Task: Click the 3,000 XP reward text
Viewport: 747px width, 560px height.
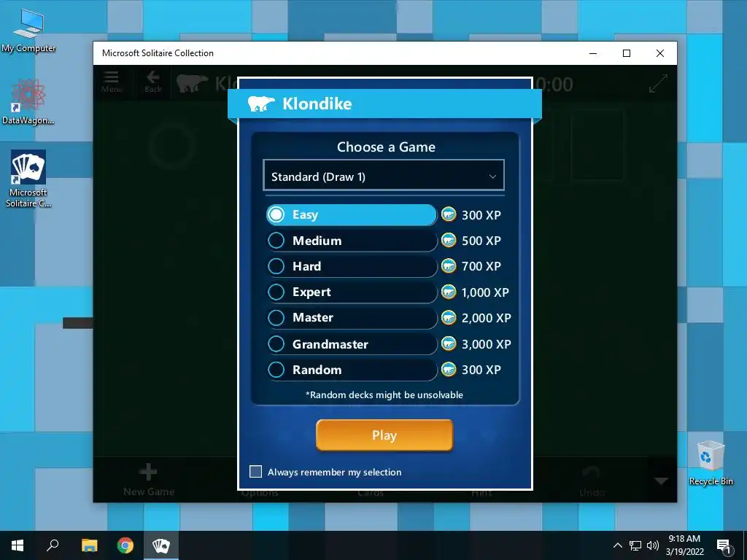Action: click(x=486, y=344)
